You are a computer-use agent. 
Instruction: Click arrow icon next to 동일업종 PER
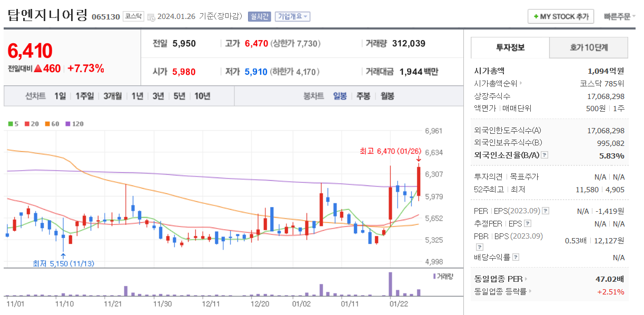526,278
